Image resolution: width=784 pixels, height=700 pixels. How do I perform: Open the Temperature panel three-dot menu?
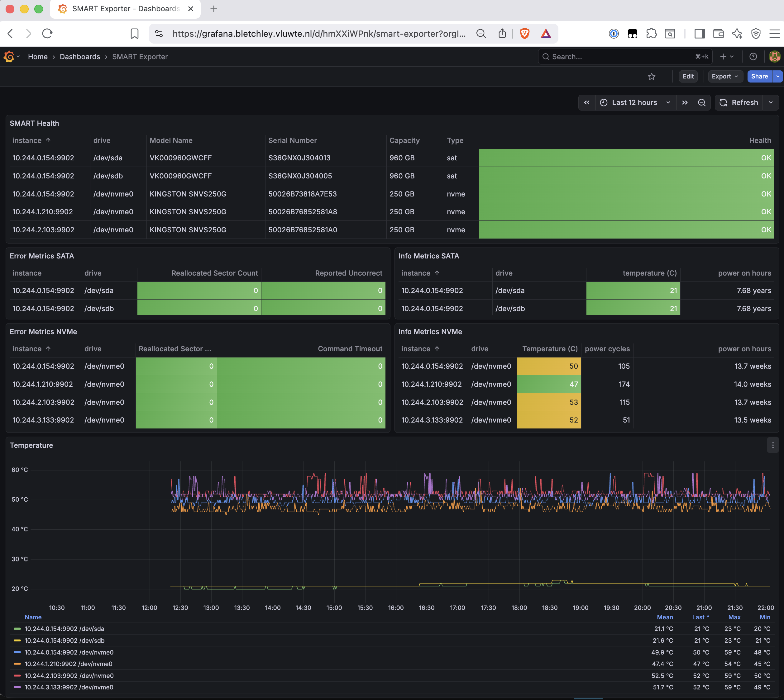pos(773,445)
